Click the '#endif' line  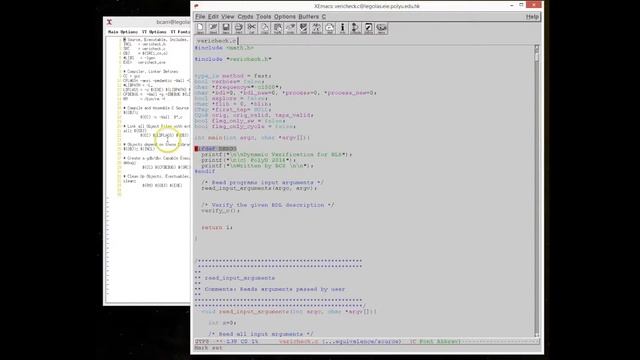(205, 171)
